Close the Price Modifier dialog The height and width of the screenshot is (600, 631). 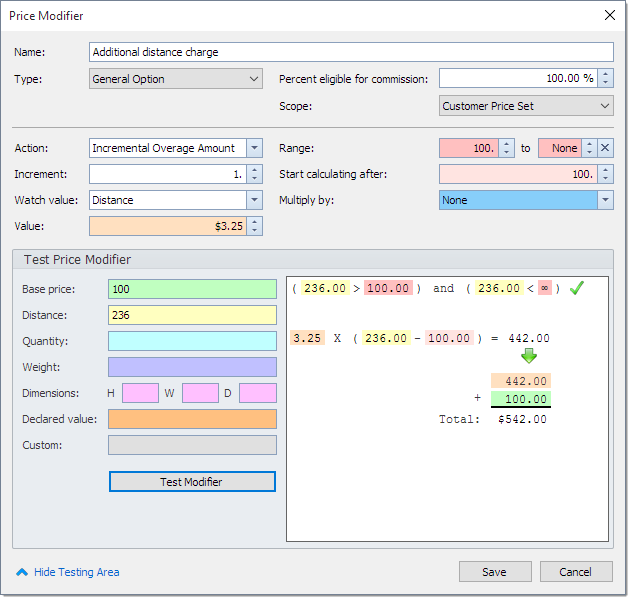point(610,15)
